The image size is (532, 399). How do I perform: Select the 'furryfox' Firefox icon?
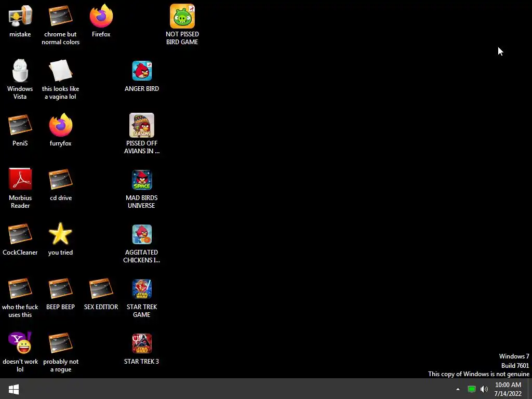(60, 125)
